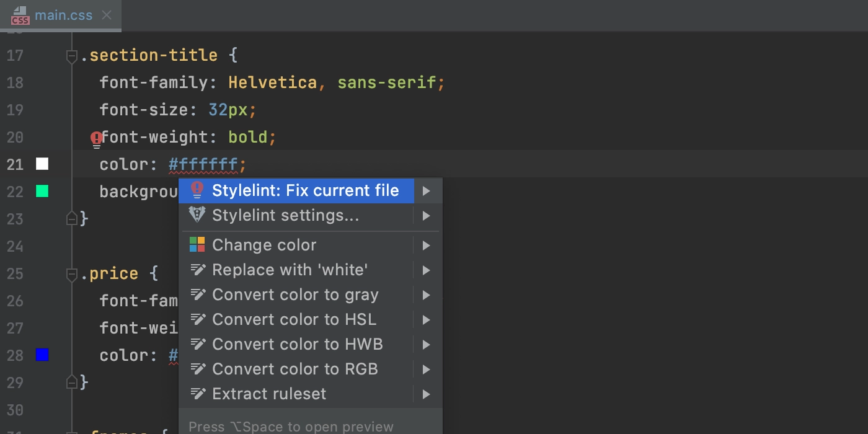Click line number 19 in the gutter
868x434 pixels.
[15, 110]
